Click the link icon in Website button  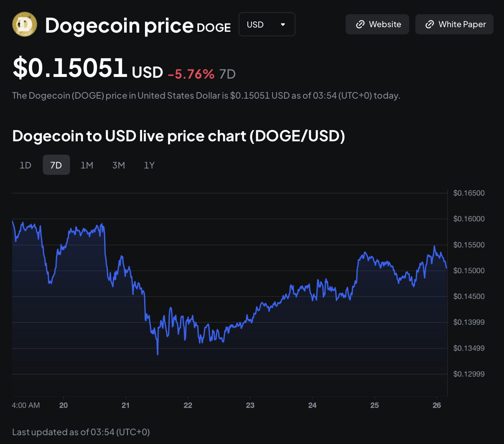[360, 25]
